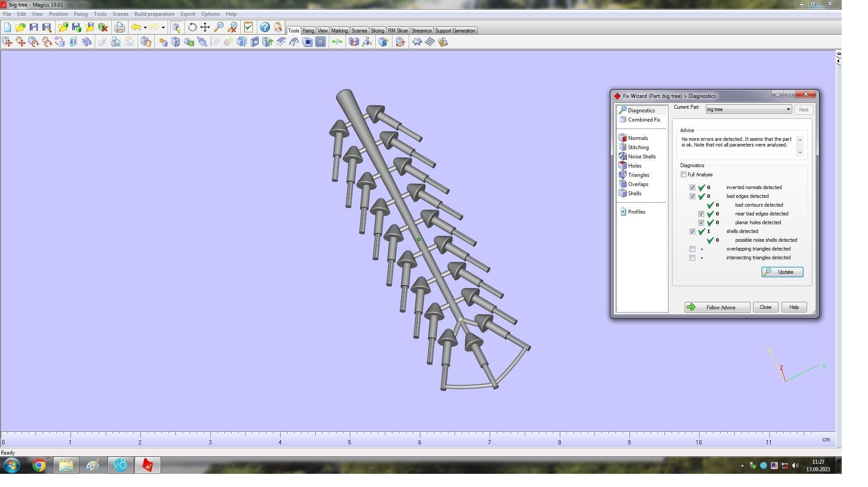Open the Undo history dropdown arrow
868x487 pixels.
point(145,27)
